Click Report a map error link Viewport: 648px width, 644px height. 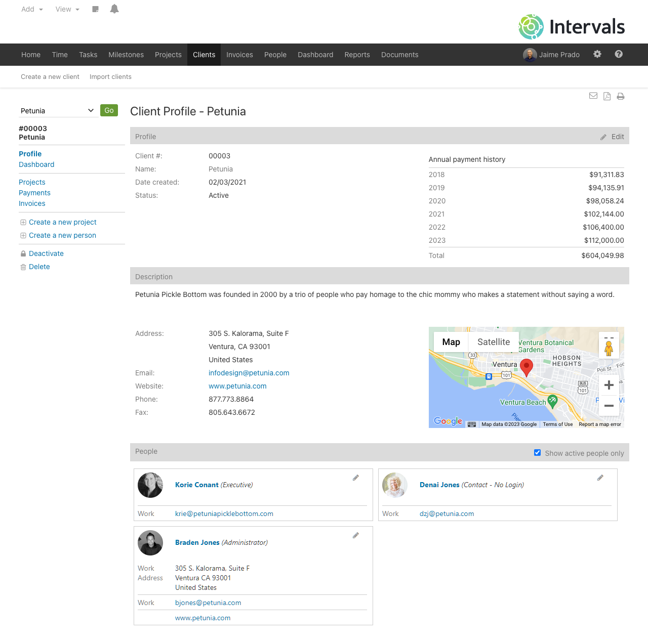click(x=600, y=424)
